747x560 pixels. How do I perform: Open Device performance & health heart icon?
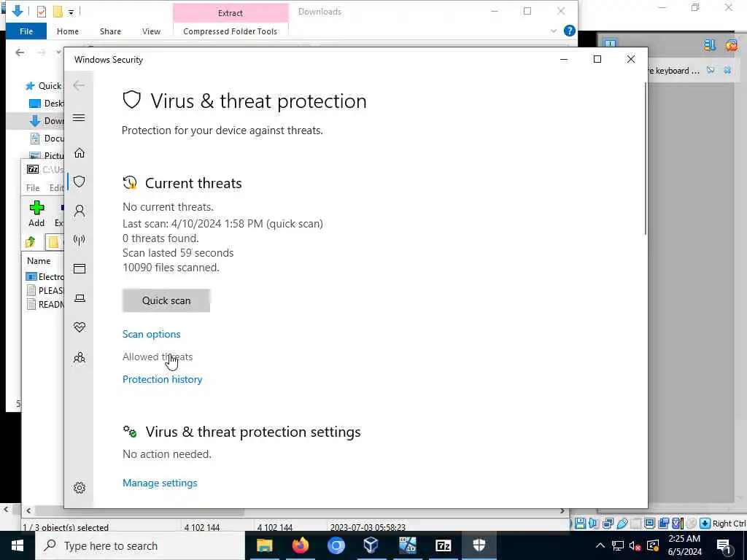click(x=80, y=327)
